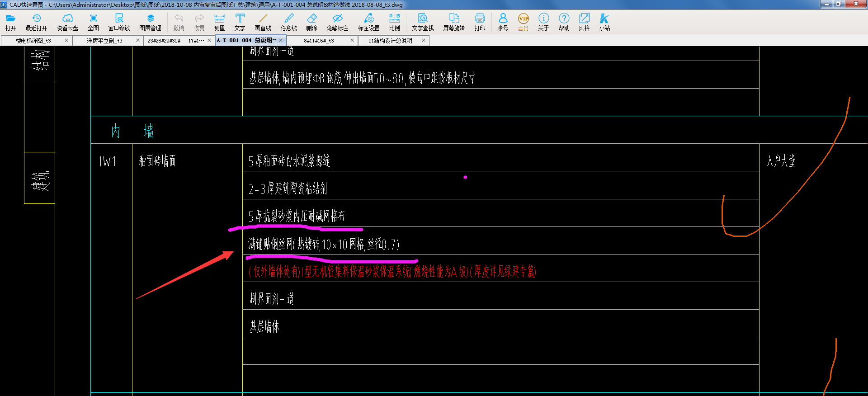Click the 刷界面剂一道 text below the red note
This screenshot has height=396, width=868.
[272, 299]
